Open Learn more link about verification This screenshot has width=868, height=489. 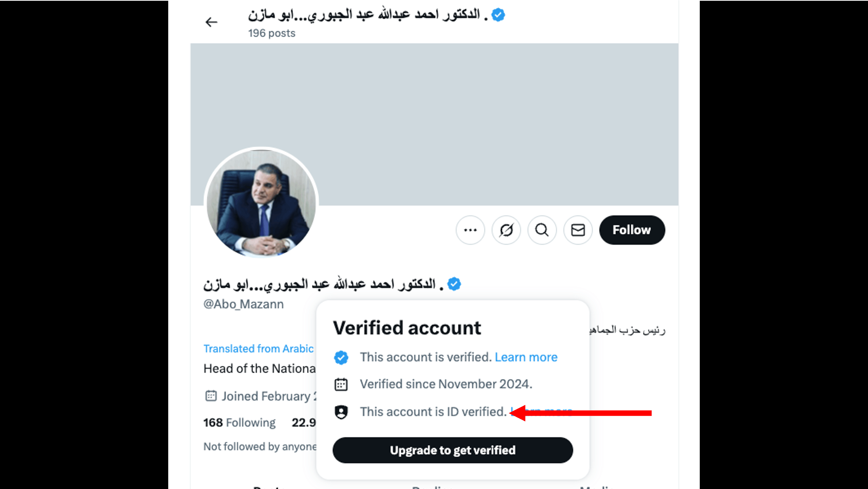point(526,357)
